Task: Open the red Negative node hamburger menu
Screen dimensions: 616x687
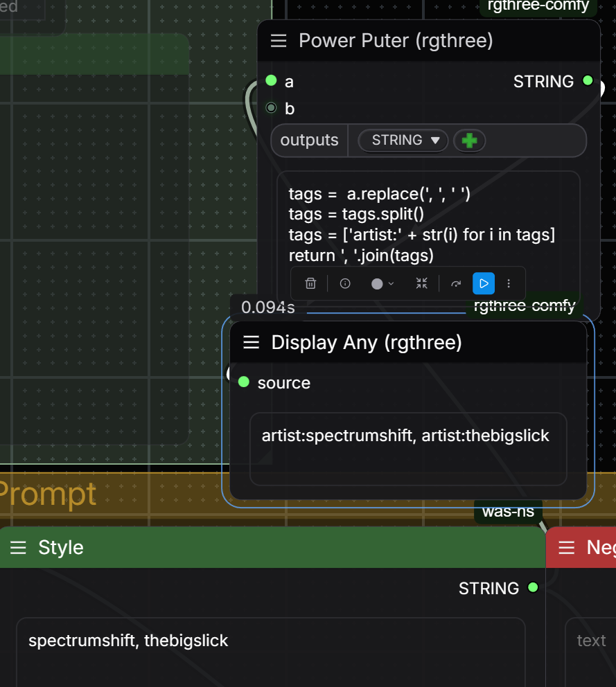Action: (567, 548)
